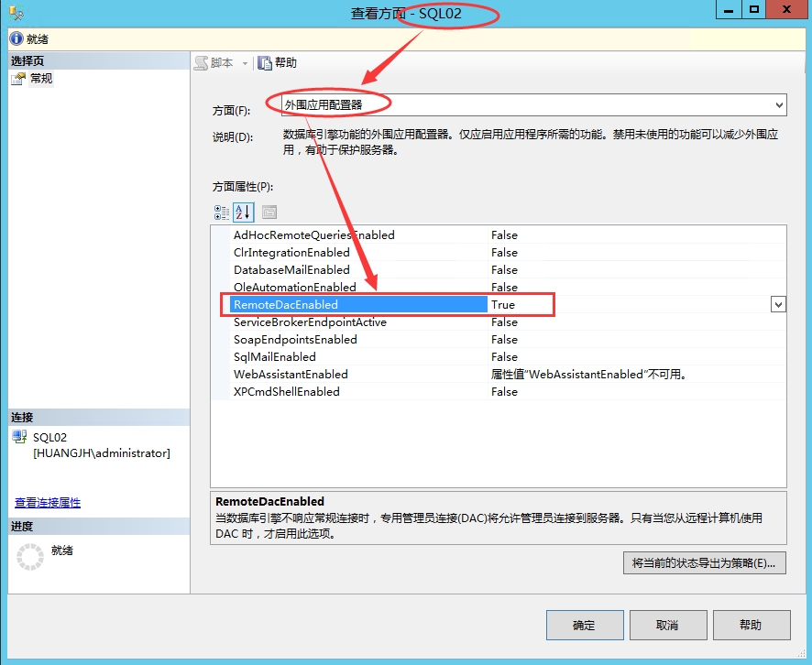812x665 pixels.
Task: Select AdHocRemoteQueriesEnabled property row
Action: (499, 235)
